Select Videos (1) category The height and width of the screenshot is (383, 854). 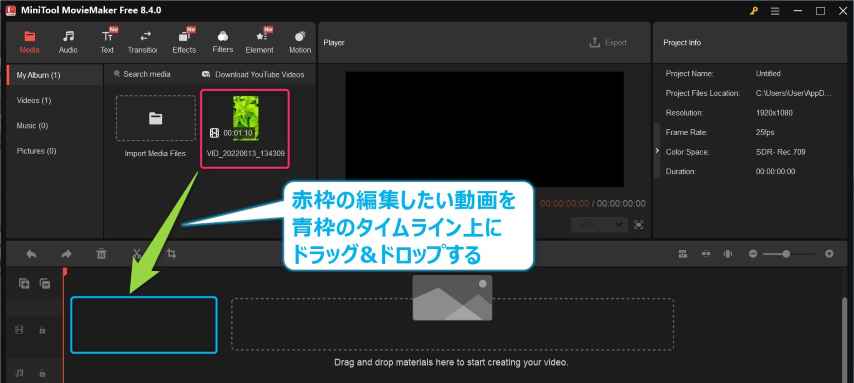click(34, 100)
